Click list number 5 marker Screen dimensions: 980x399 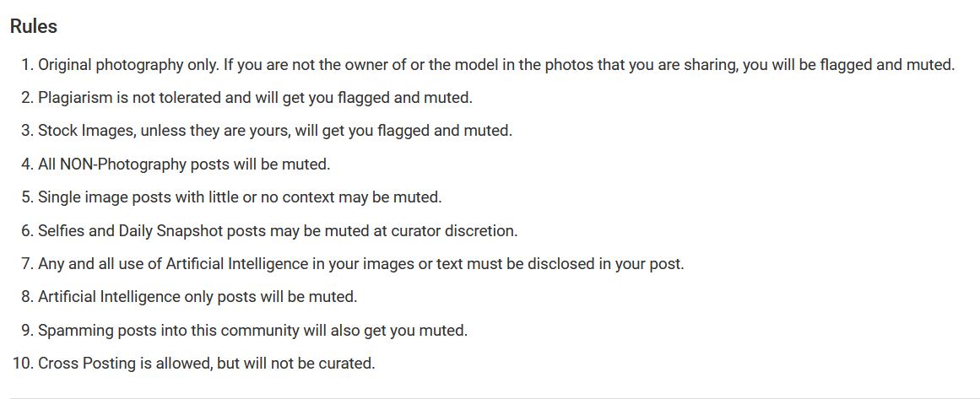[x=25, y=197]
